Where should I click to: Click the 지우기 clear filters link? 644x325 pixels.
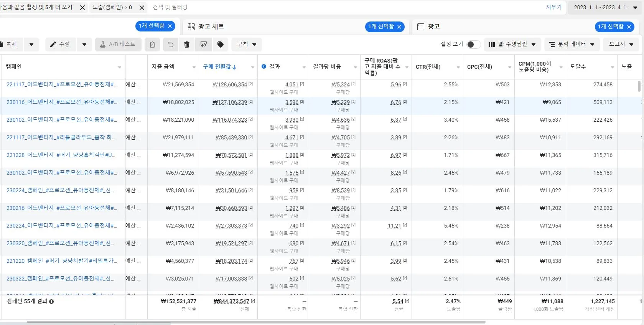pyautogui.click(x=553, y=7)
